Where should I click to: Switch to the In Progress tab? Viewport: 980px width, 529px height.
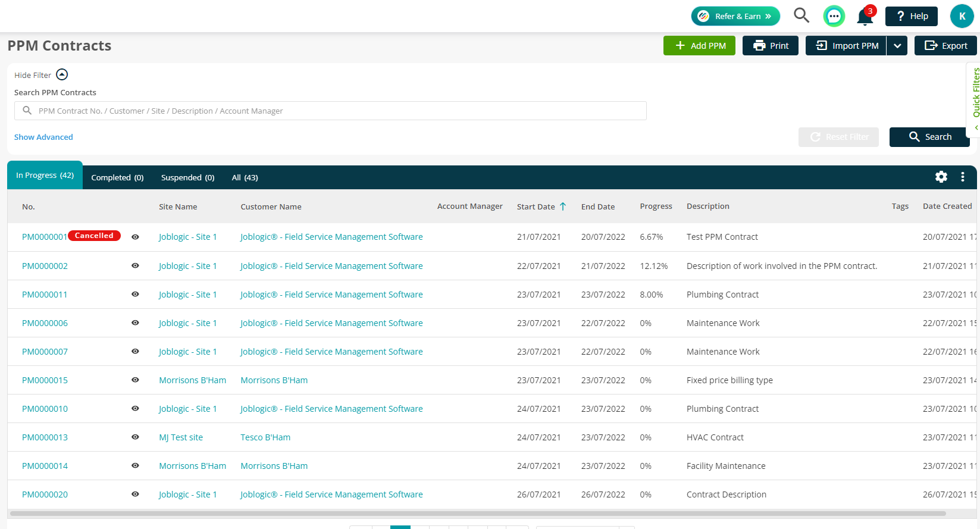coord(45,176)
